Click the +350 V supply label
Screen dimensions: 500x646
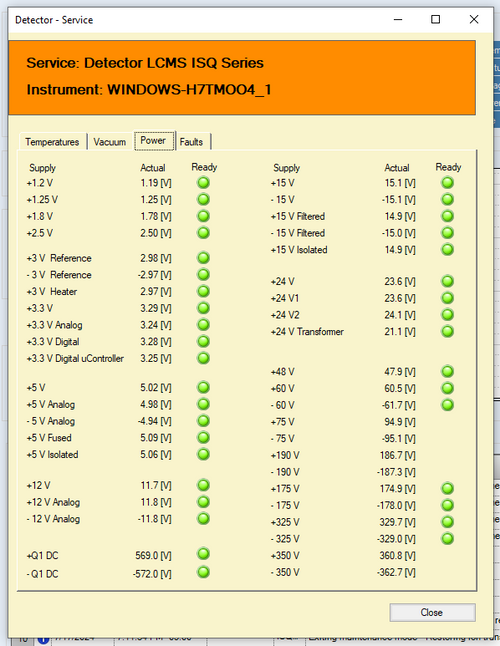coord(285,556)
